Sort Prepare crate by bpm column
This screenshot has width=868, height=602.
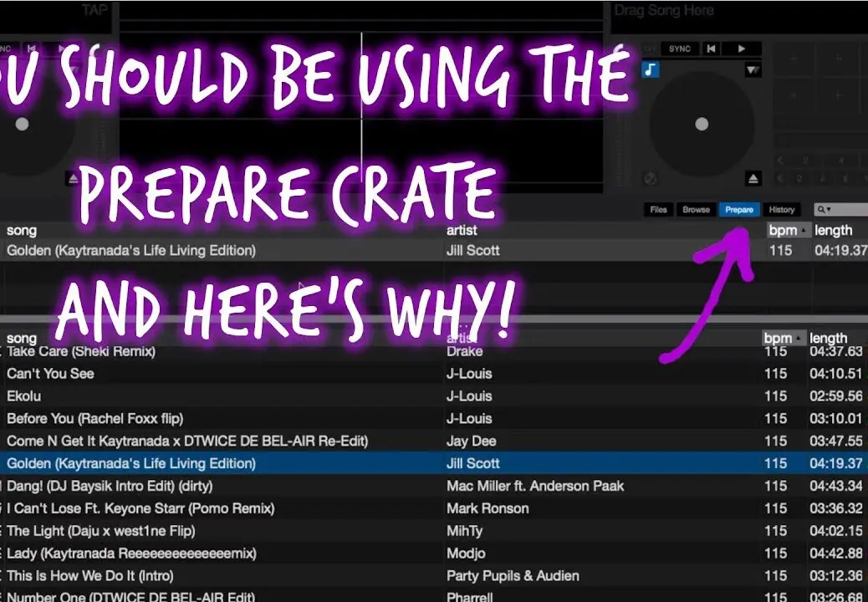tap(788, 230)
